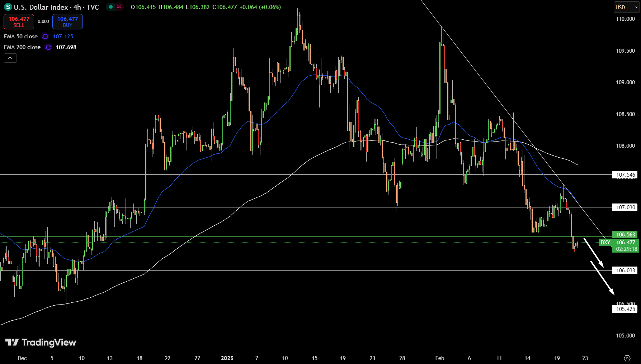Image resolution: width=641 pixels, height=364 pixels.
Task: Click the TradingView logo link
Action: click(41, 343)
